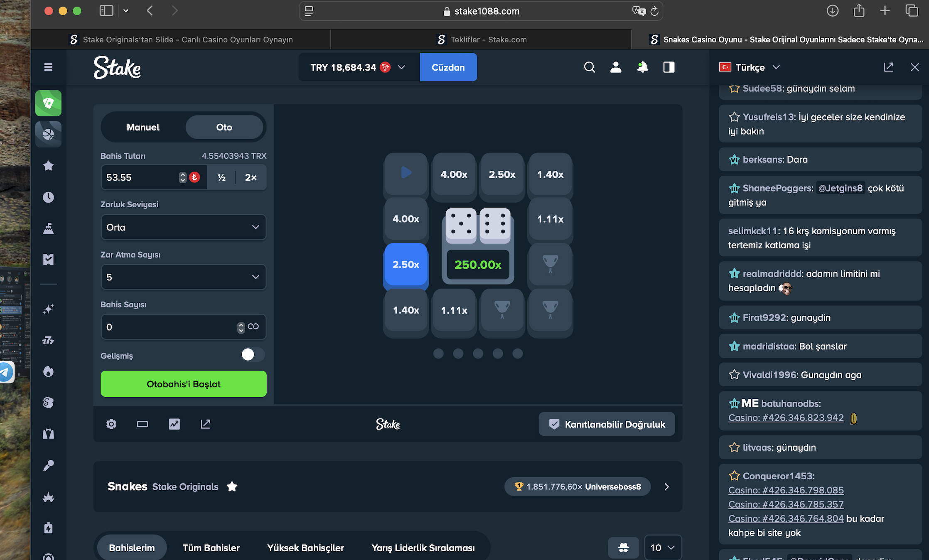Open the Stake hamburger menu
The height and width of the screenshot is (560, 929).
coord(48,67)
